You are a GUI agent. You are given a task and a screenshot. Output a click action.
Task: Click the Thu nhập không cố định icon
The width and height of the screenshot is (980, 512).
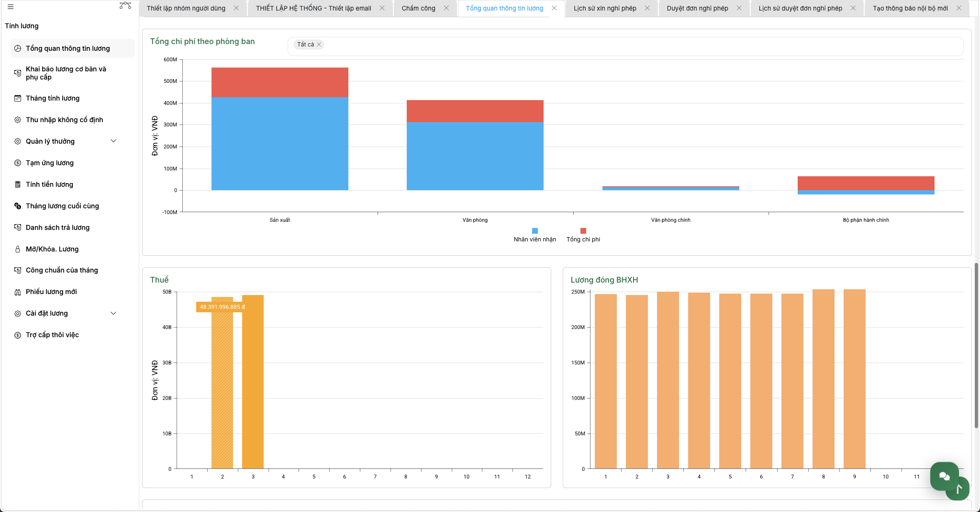point(18,120)
